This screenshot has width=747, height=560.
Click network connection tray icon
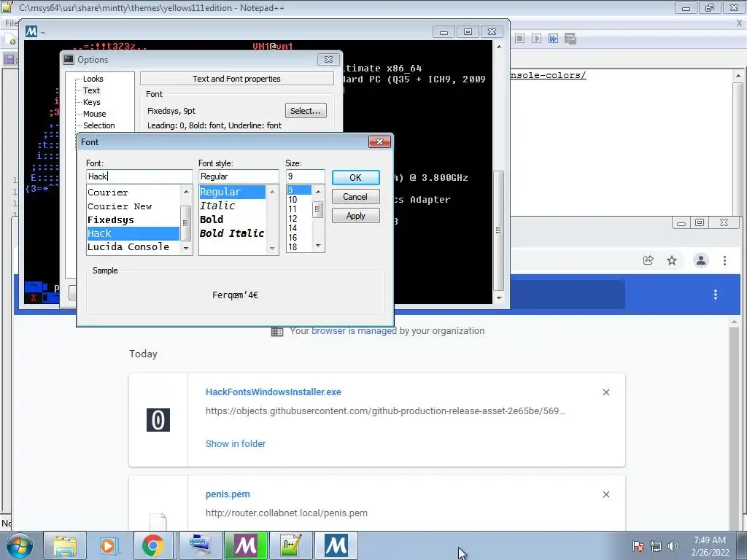(656, 546)
